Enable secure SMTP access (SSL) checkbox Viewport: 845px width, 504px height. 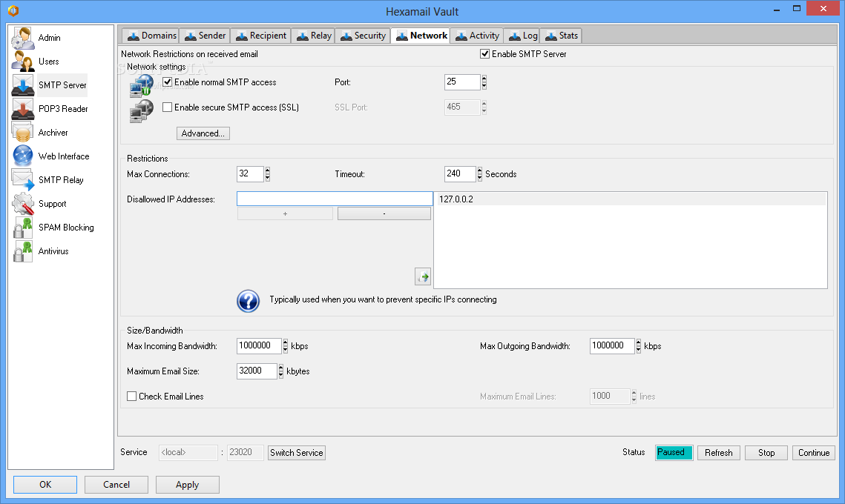pyautogui.click(x=168, y=107)
